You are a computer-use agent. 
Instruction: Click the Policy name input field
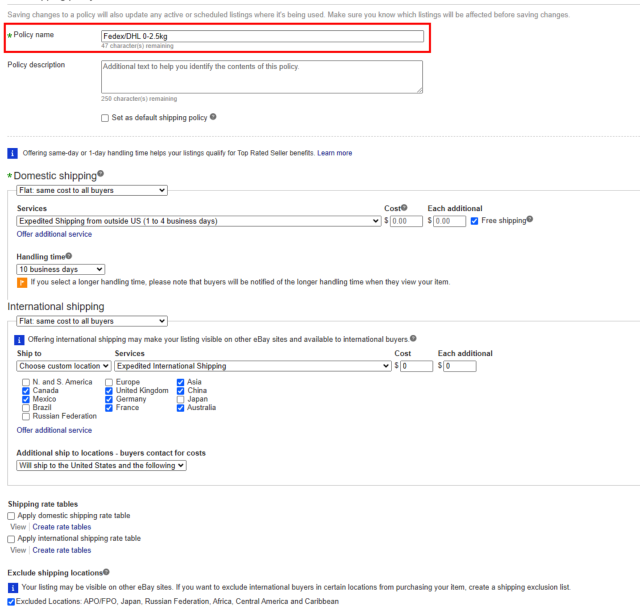262,36
